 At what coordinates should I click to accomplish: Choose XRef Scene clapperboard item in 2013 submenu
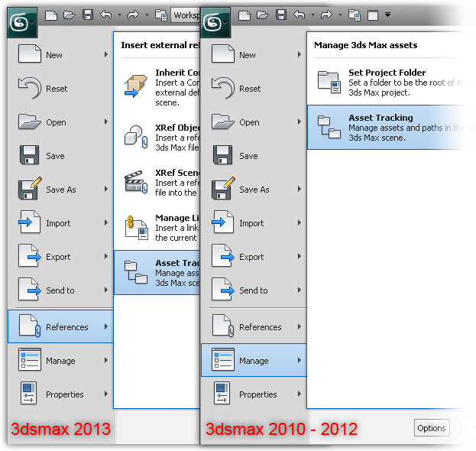click(x=157, y=183)
